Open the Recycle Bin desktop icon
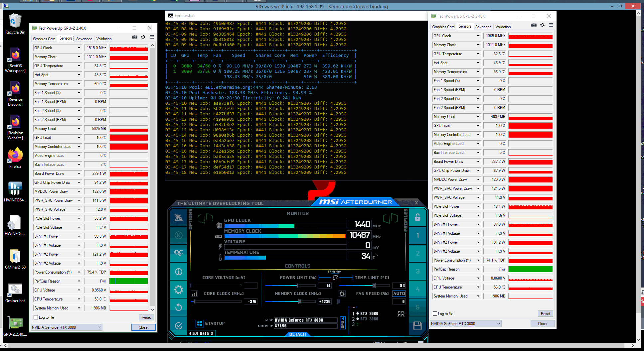The image size is (644, 351). [15, 24]
